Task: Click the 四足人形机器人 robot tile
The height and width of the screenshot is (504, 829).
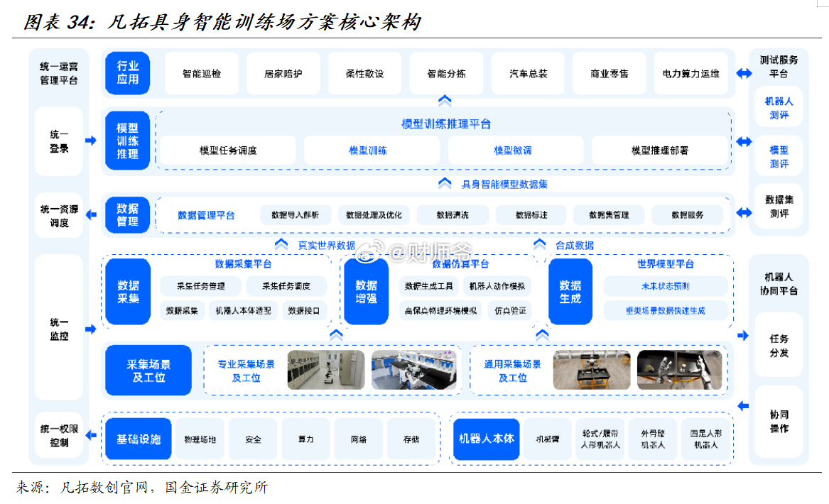Action: 706,439
